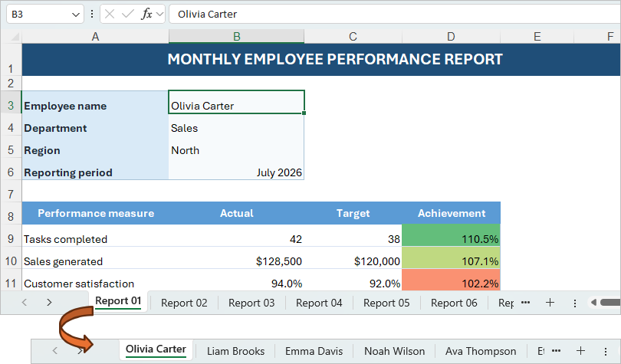Click cell B3 containing Olivia Carter
621x364 pixels.
click(x=236, y=102)
